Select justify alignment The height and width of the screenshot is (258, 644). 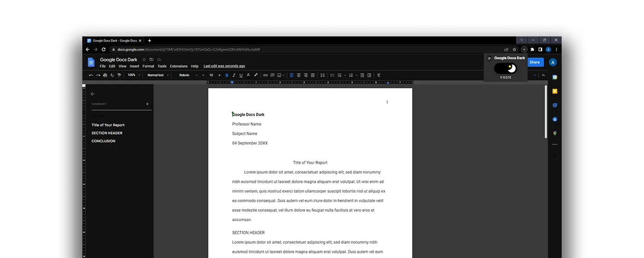pyautogui.click(x=313, y=75)
